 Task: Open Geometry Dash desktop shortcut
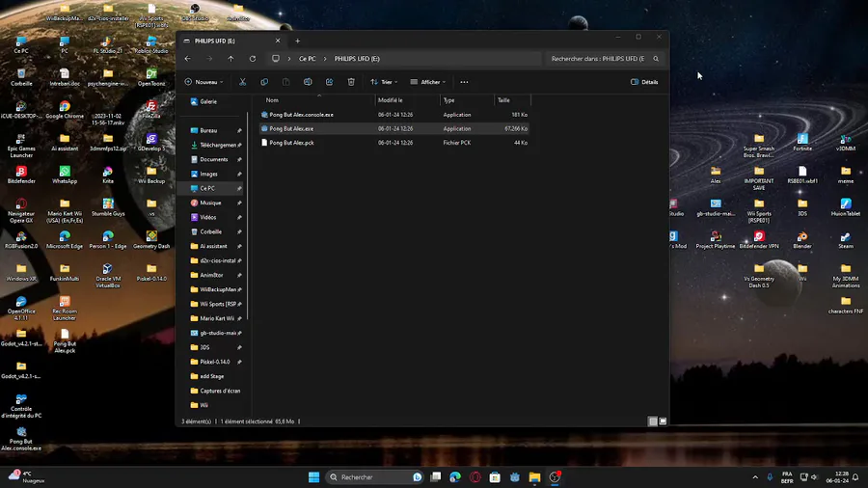151,240
